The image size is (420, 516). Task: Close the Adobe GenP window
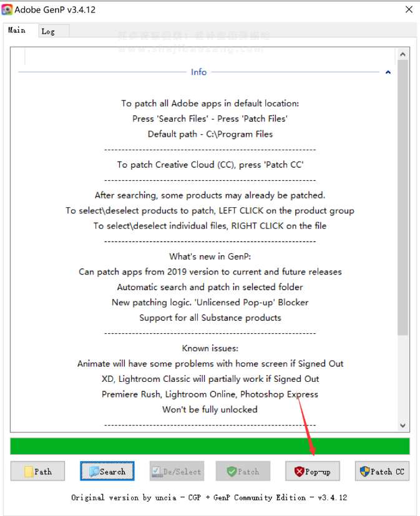[409, 9]
